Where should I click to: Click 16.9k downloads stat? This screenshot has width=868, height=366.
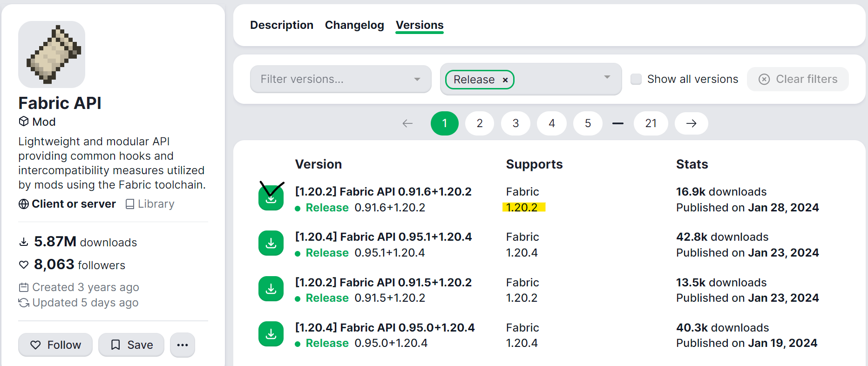(x=721, y=192)
